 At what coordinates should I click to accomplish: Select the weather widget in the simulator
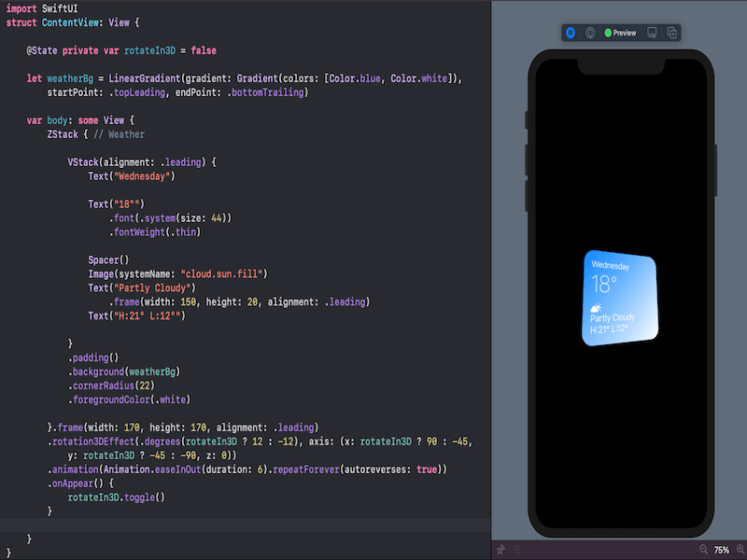pyautogui.click(x=619, y=297)
